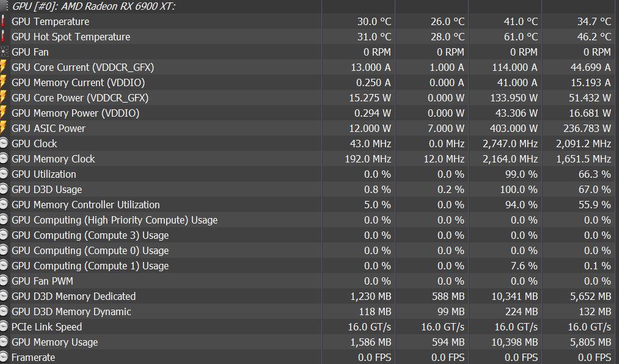
Task: Click the 7.6 % Compute 1 Usage value
Action: tap(524, 266)
